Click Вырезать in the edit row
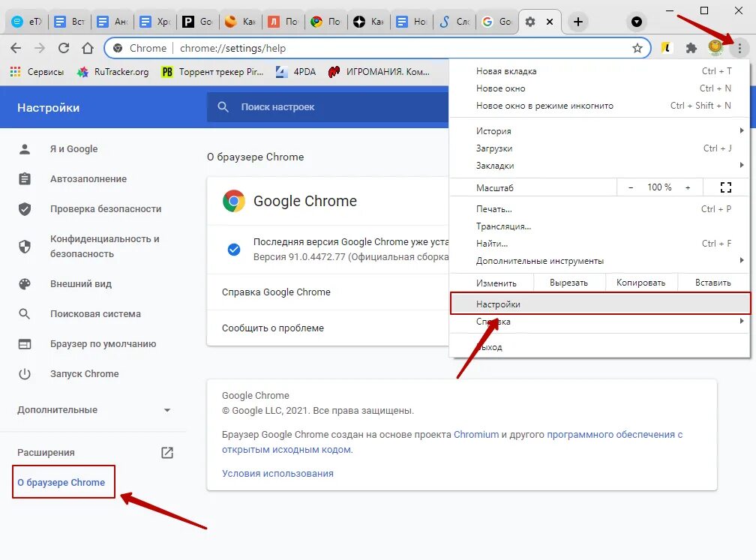The image size is (756, 560). [x=569, y=283]
